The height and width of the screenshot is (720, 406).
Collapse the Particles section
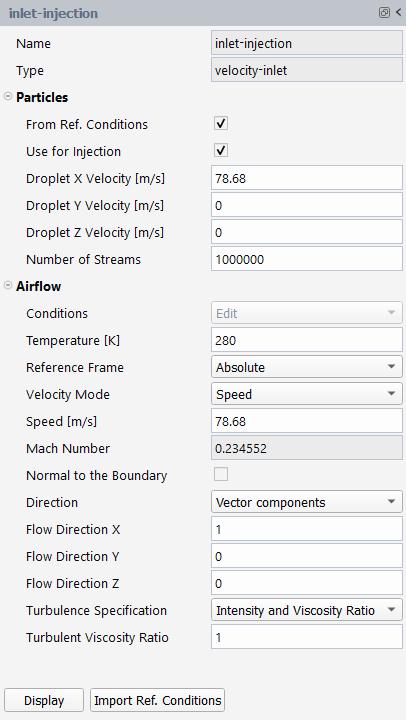[x=8, y=97]
